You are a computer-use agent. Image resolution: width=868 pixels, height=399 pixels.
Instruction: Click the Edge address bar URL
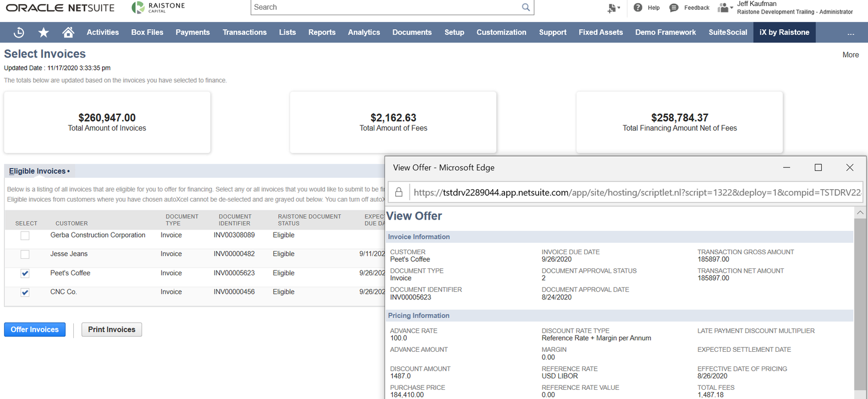(637, 192)
